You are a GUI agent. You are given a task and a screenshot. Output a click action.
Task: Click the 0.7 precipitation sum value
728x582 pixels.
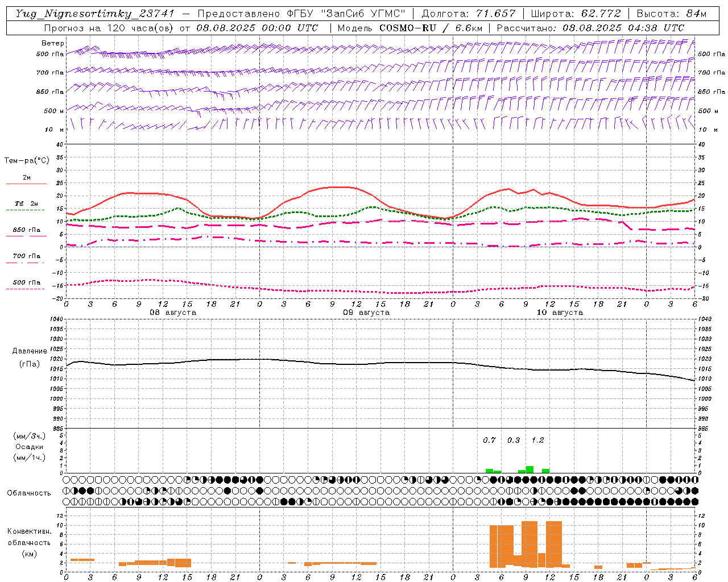click(489, 440)
